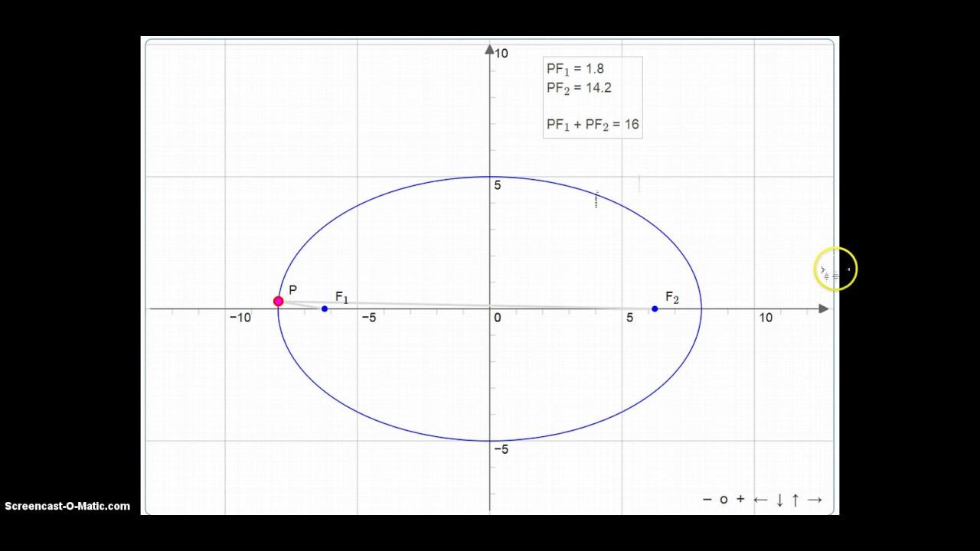Image resolution: width=980 pixels, height=551 pixels.
Task: Select the blue focus point F2
Action: (655, 308)
